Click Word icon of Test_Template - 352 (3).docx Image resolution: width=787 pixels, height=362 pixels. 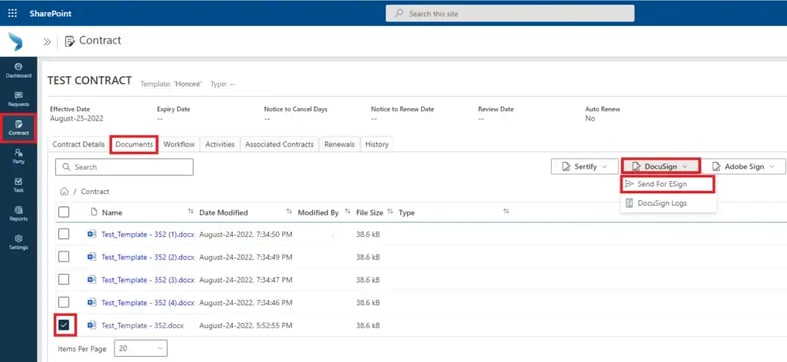tap(91, 279)
